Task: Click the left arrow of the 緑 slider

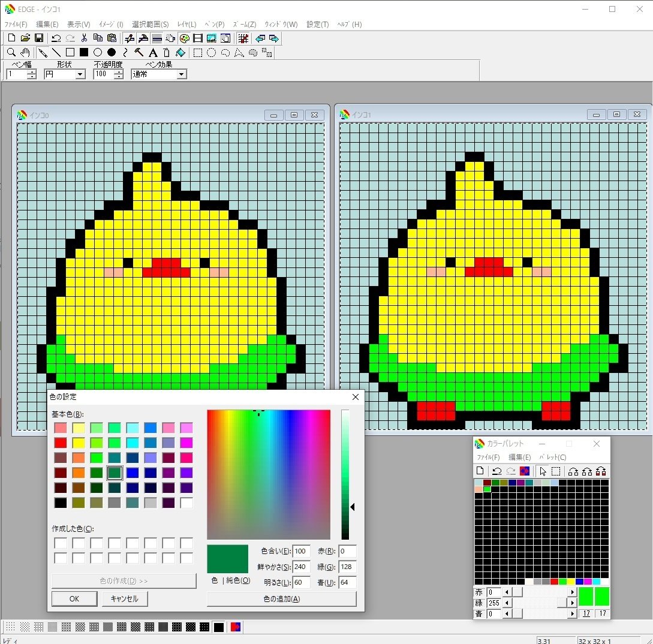Action: coord(507,603)
